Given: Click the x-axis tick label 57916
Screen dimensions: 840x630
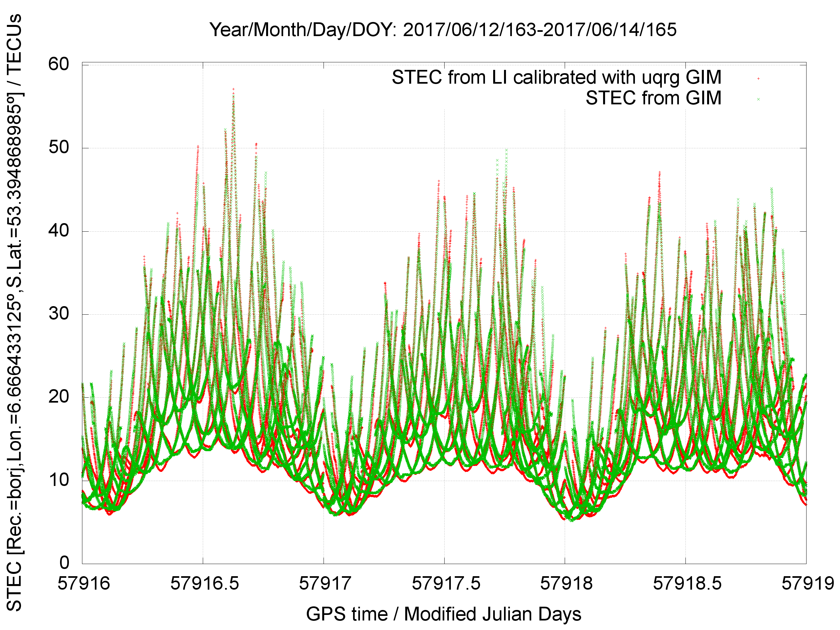Looking at the screenshot, I should click(x=84, y=583).
